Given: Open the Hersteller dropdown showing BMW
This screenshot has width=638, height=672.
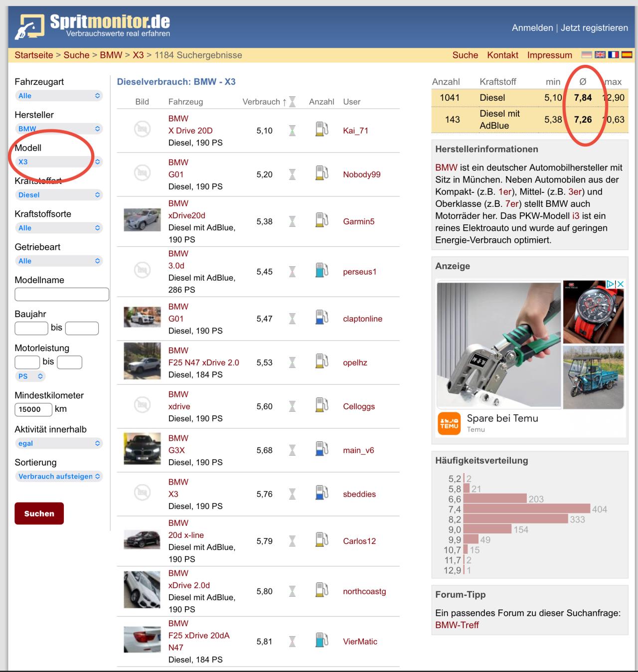Looking at the screenshot, I should (59, 129).
